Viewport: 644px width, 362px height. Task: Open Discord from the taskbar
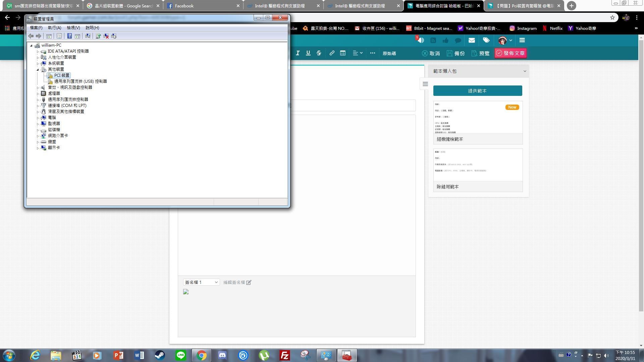[222, 355]
